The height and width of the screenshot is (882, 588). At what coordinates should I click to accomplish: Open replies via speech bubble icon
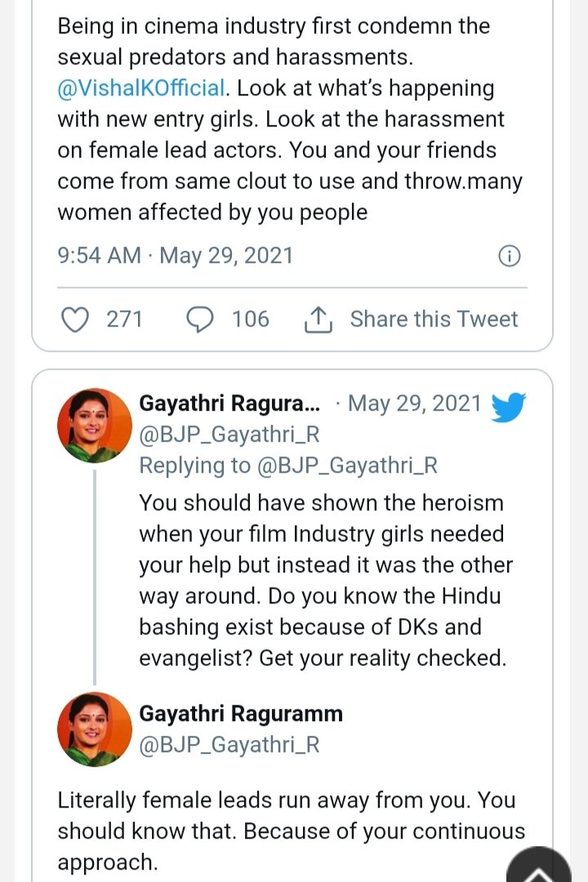pyautogui.click(x=201, y=319)
